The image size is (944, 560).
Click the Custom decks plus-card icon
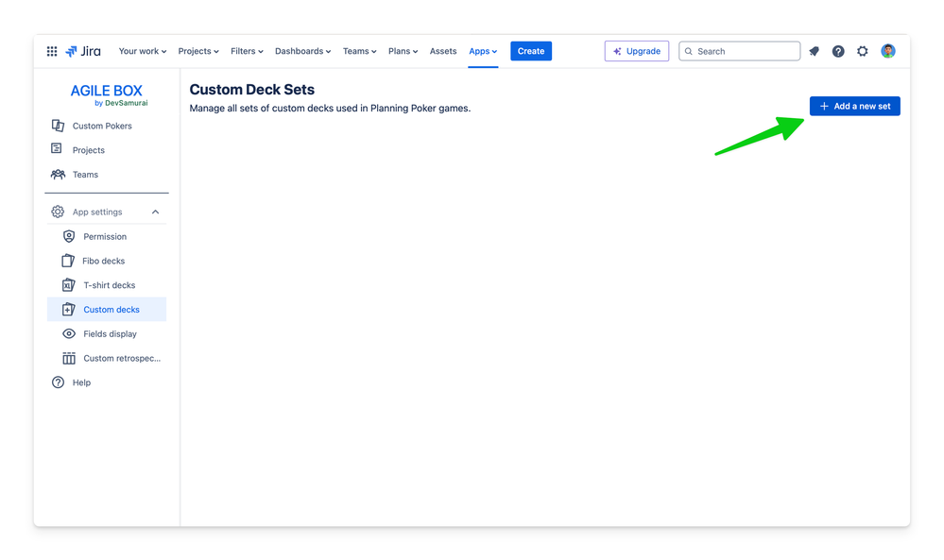tap(69, 309)
